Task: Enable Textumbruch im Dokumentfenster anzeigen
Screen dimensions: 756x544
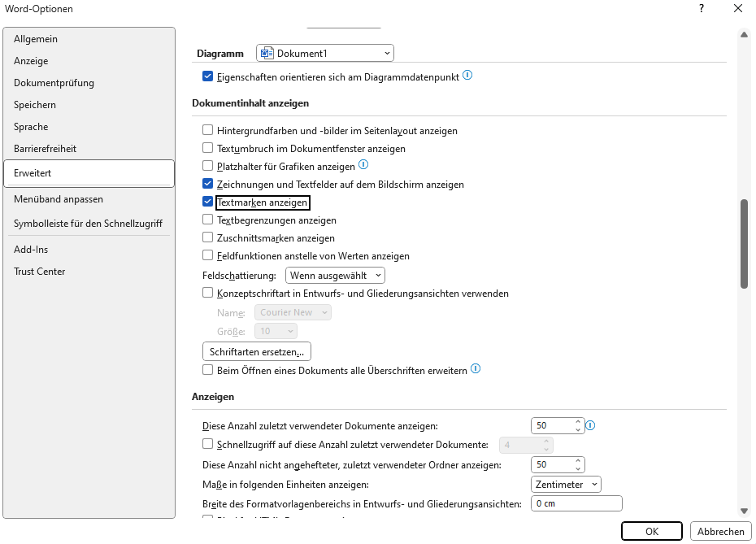Action: [207, 147]
